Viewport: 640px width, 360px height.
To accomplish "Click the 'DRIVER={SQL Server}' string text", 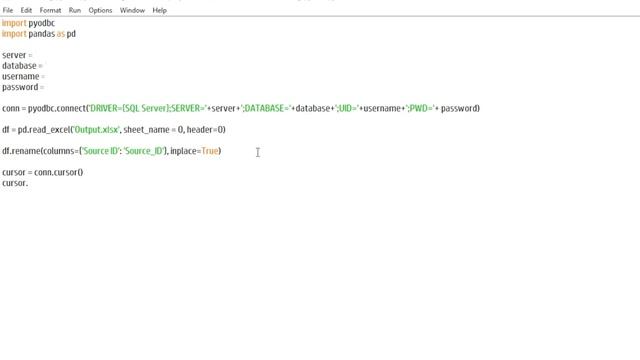I will (129, 109).
